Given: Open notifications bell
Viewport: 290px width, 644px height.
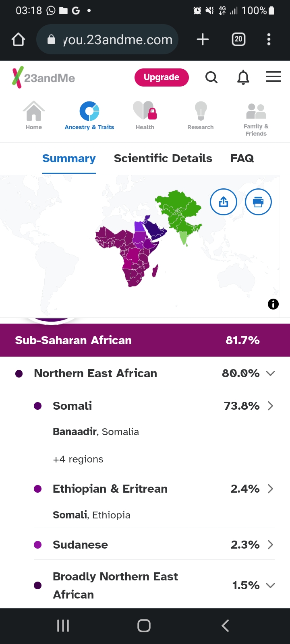Looking at the screenshot, I should (243, 77).
